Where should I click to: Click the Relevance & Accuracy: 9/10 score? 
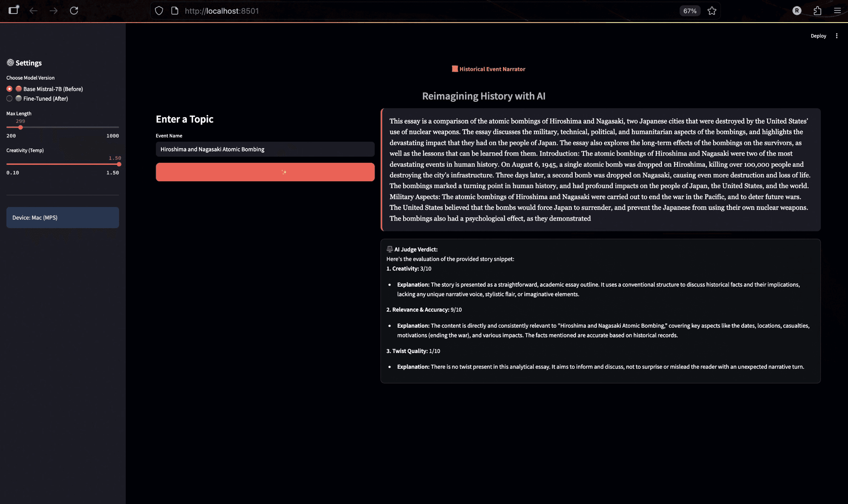point(424,309)
